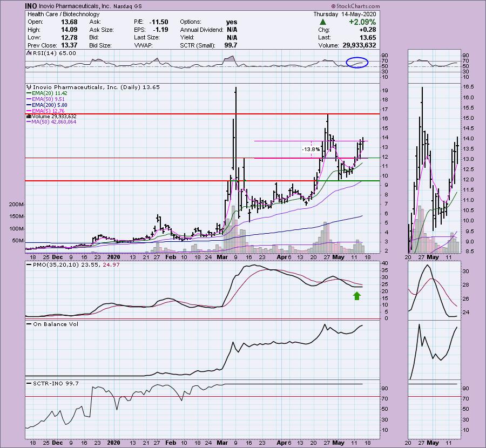Screen dimensions: 486x448
Task: Click the Last value 13.65 in the header
Action: click(x=368, y=37)
